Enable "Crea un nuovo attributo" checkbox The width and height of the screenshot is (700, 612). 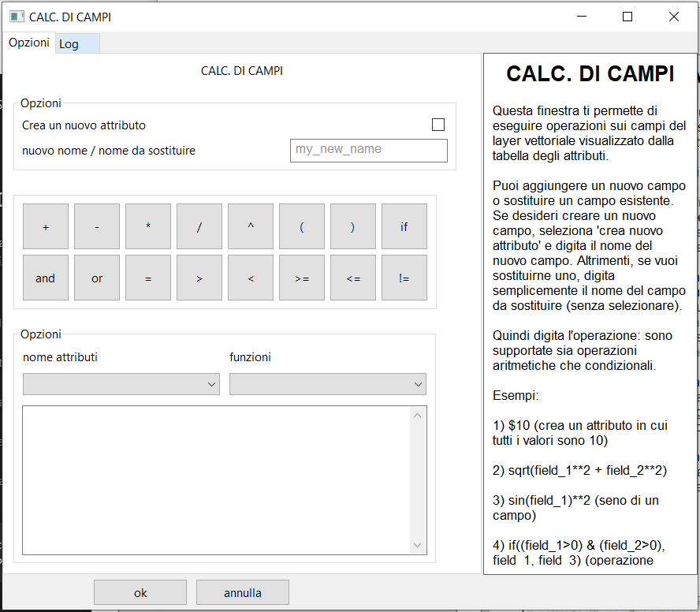438,125
